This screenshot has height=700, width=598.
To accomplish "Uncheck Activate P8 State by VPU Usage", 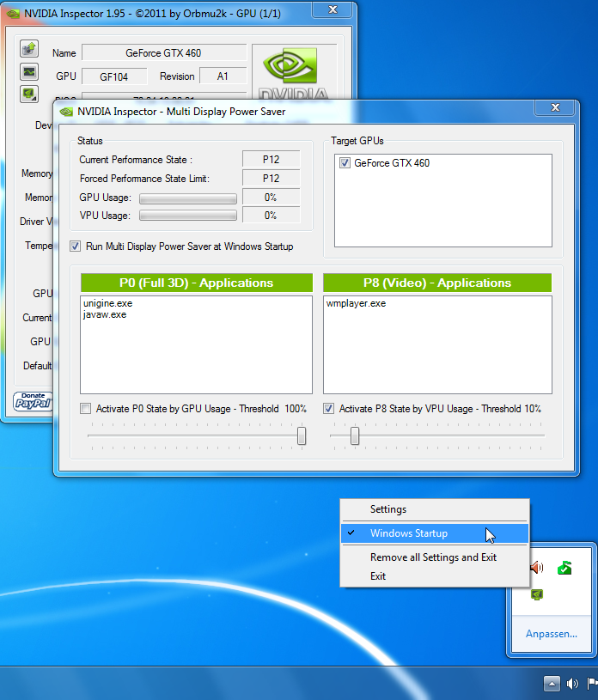I will [x=328, y=409].
